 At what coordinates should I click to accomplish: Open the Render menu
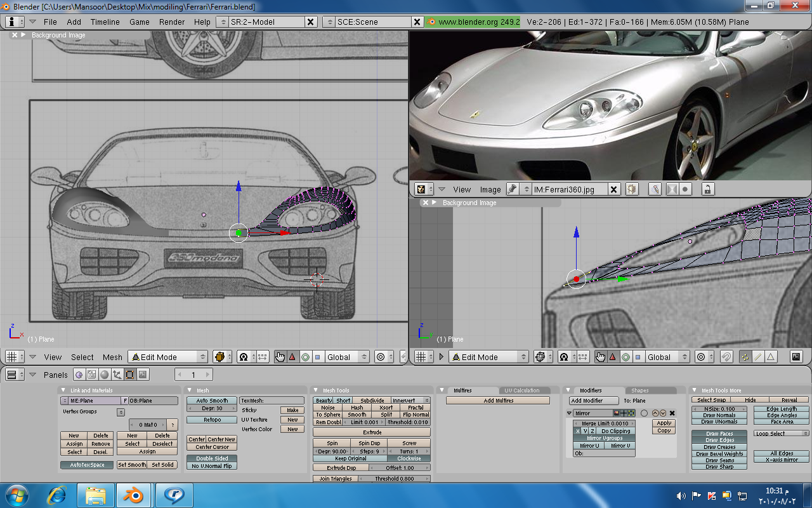tap(172, 22)
